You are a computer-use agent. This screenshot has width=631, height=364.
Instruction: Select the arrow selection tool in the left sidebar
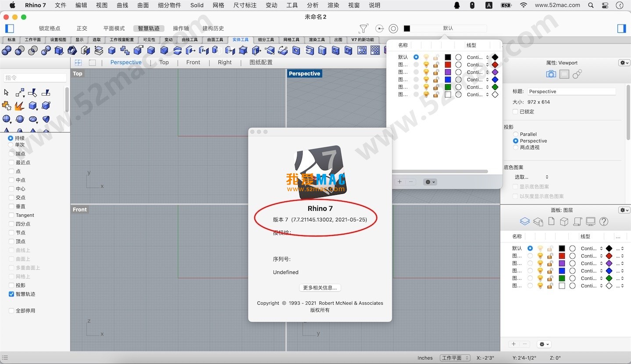click(6, 93)
